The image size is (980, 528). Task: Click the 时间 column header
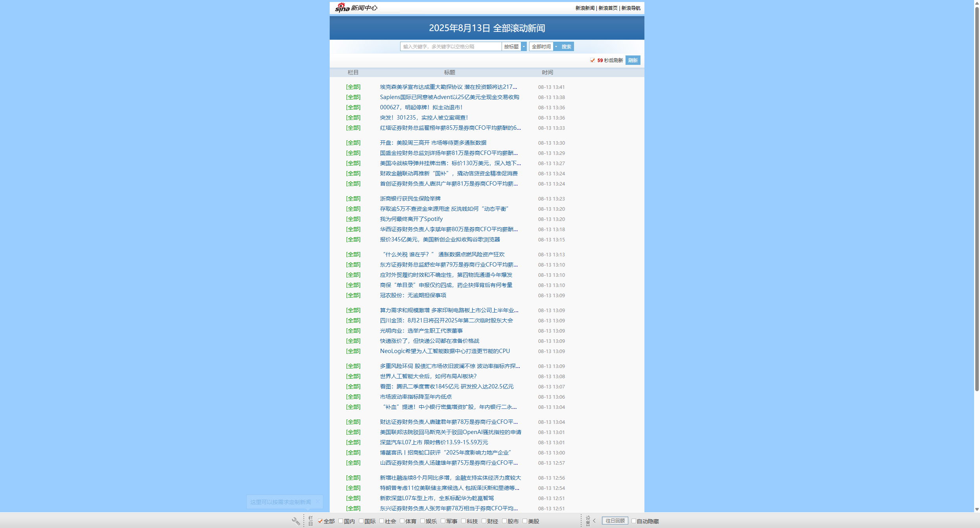[548, 72]
